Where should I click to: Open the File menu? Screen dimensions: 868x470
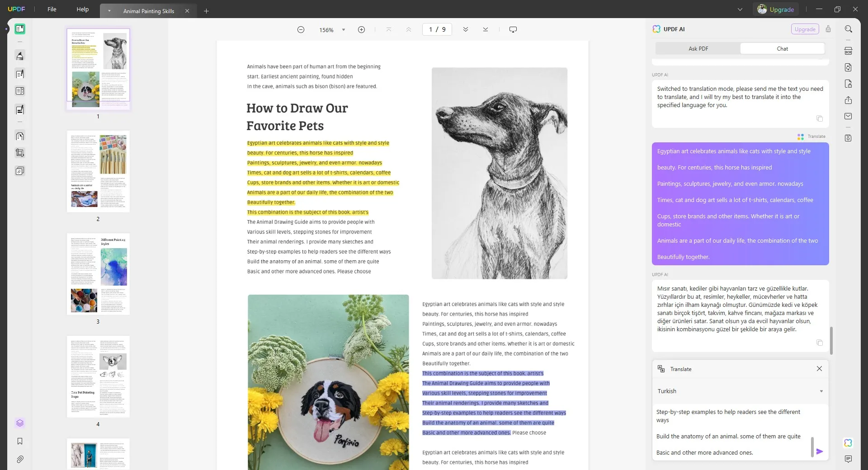52,9
